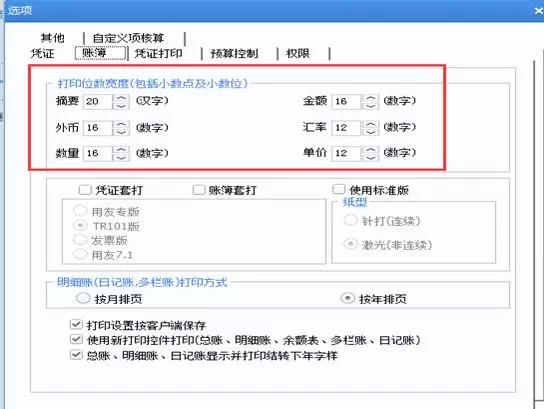Decrease the 汇率 width spinner
Screen dimensions: 544x409
369,132
